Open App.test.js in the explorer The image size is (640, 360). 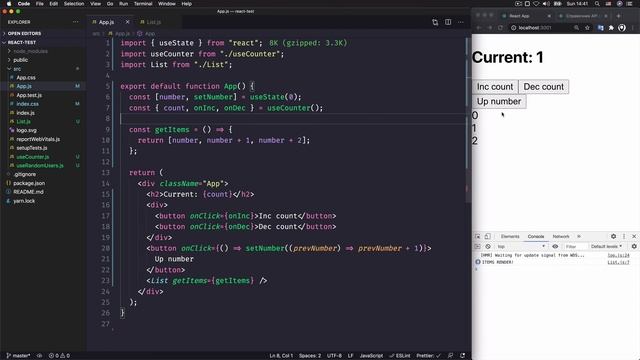[29, 95]
